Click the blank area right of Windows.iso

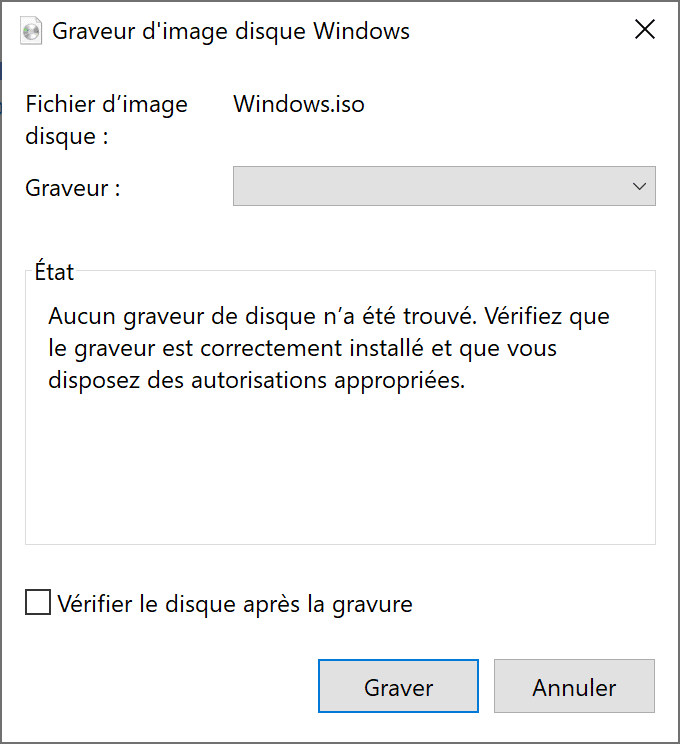(510, 104)
